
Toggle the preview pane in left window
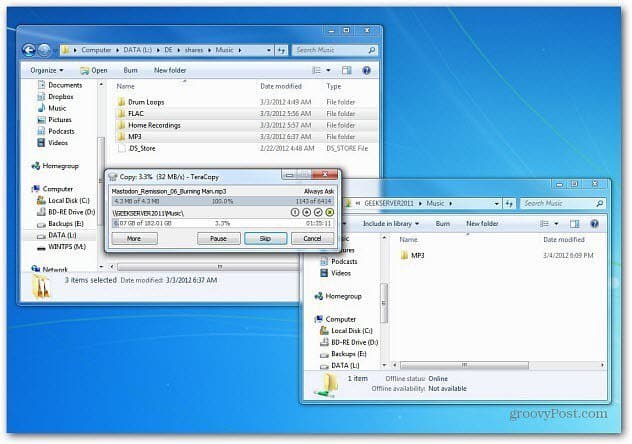347,71
